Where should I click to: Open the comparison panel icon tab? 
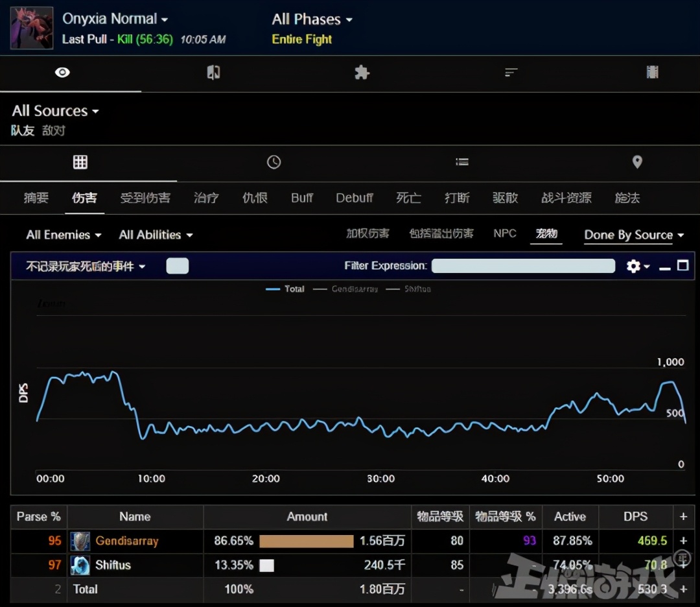[x=213, y=73]
